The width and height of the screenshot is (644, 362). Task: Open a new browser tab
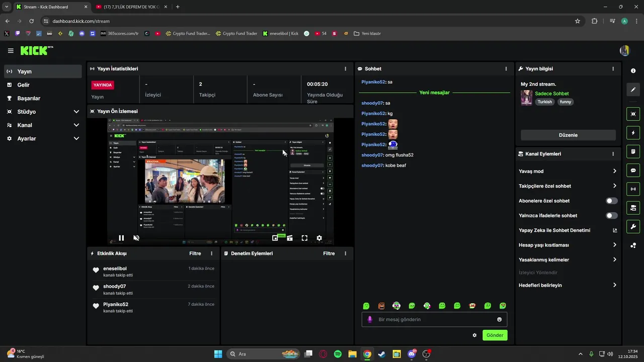[x=178, y=7]
